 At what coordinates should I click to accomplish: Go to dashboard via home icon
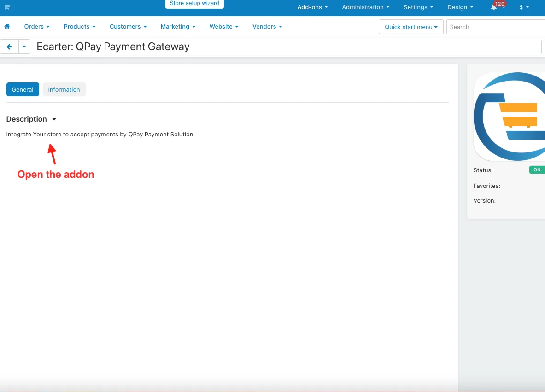[x=7, y=26]
